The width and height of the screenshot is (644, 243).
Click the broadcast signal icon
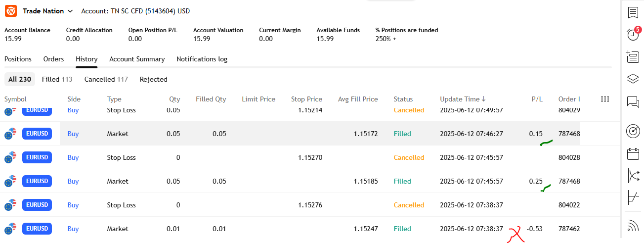633,225
